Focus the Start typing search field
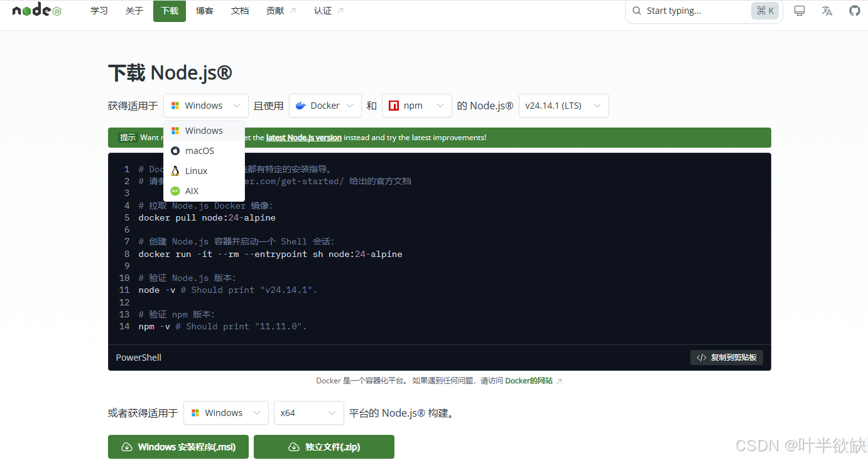This screenshot has height=460, width=868. click(x=703, y=11)
